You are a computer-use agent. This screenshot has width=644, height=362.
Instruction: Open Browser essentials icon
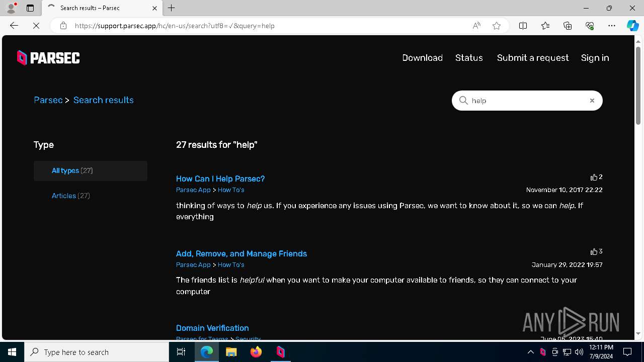tap(590, 26)
